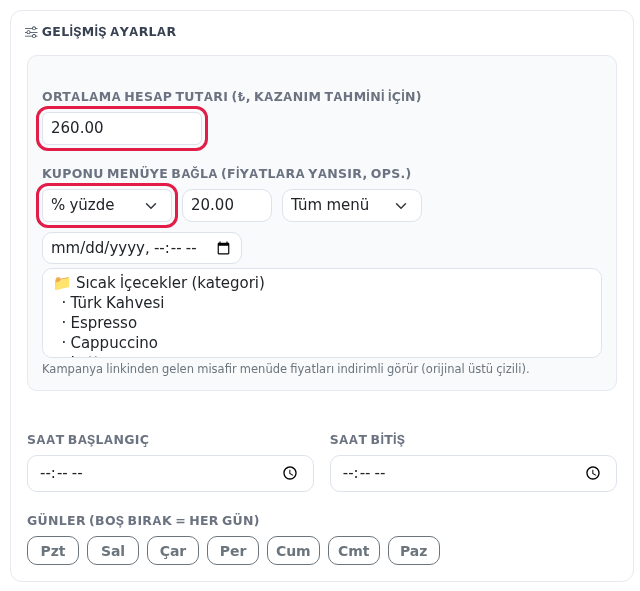Open clock picker in Saat Bitiş field

pyautogui.click(x=593, y=473)
